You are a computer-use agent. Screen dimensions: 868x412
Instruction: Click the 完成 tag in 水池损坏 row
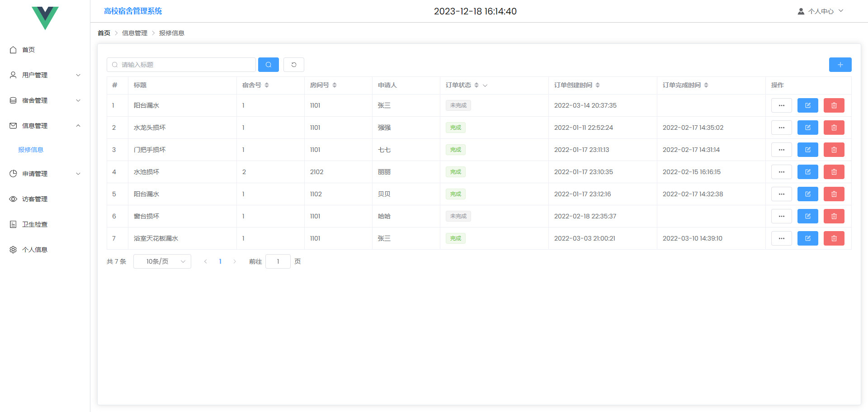456,172
